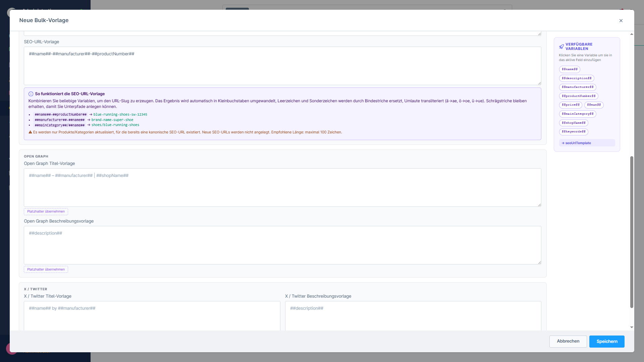Insert the ##ean## variable chip

click(594, 105)
